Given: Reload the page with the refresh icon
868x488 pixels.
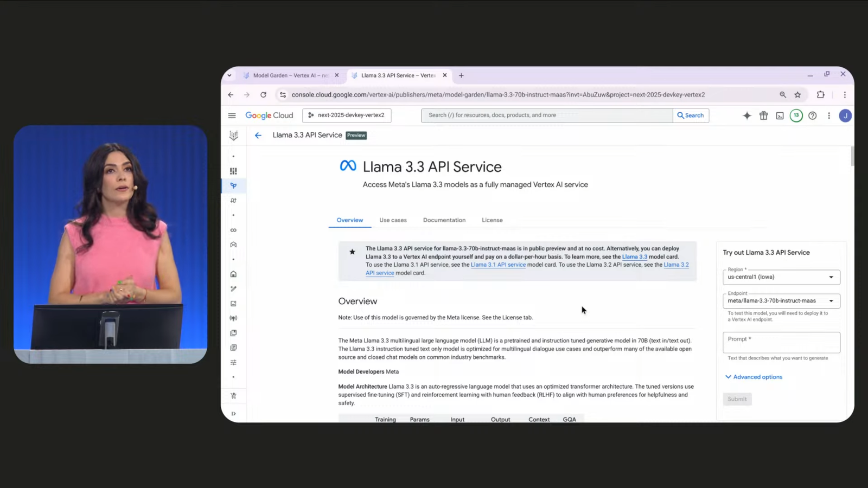Looking at the screenshot, I should [263, 95].
